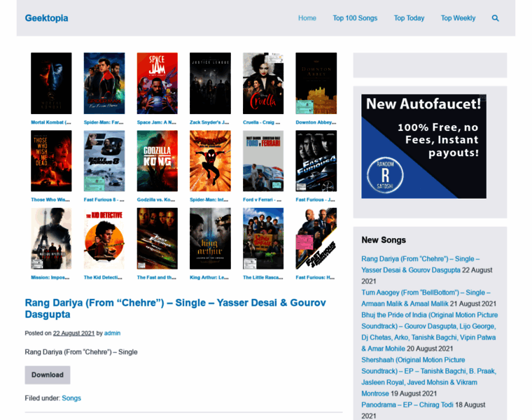Viewport: 532px width, 420px height.
Task: Click the 'The Kid Detecti...' title link
Action: (103, 277)
